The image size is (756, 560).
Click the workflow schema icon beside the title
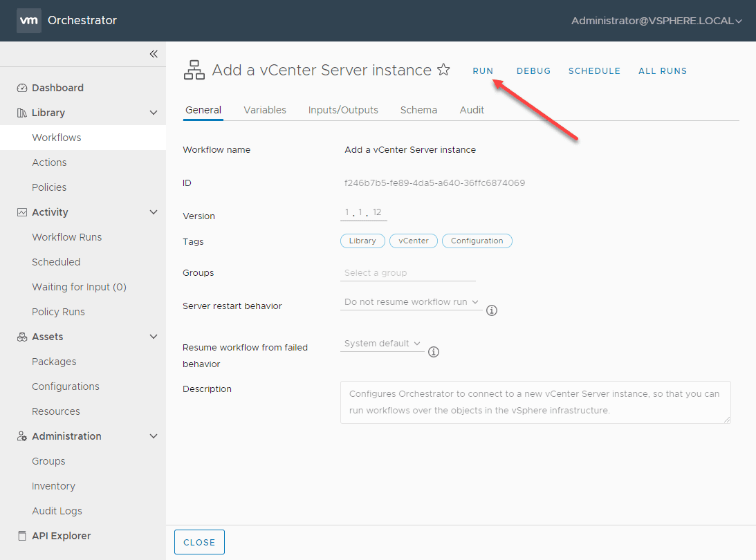[194, 70]
